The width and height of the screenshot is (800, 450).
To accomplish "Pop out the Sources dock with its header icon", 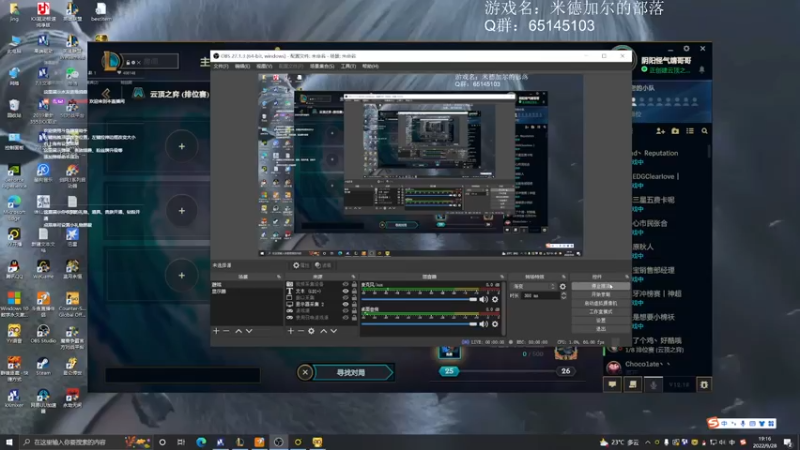I will tap(354, 277).
